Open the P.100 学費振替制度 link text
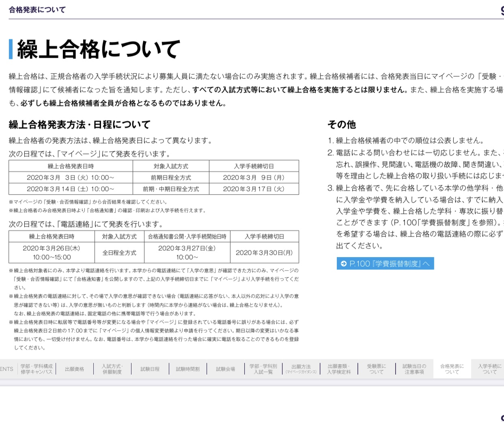Viewport: 504px width, 422px height. tap(389, 264)
